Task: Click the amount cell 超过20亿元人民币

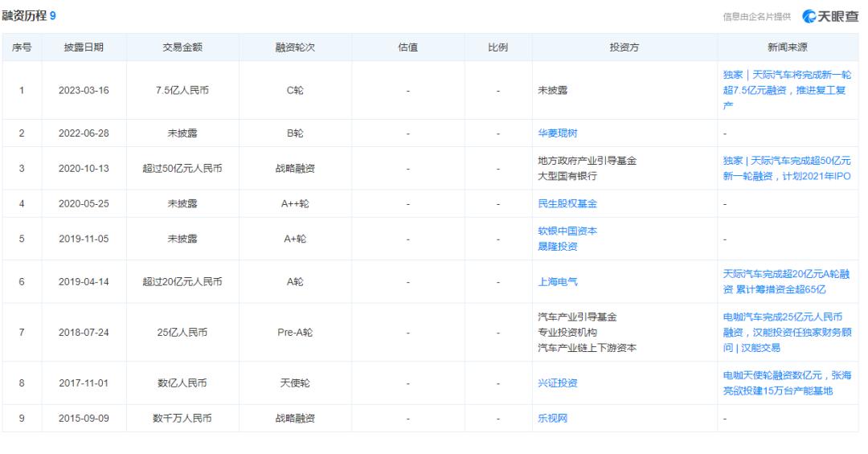Action: click(182, 282)
